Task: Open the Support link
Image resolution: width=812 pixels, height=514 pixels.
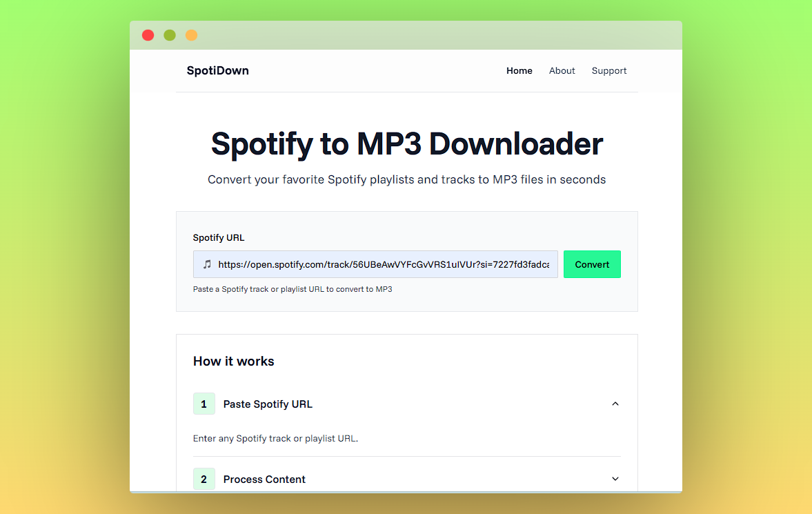Action: pyautogui.click(x=608, y=70)
